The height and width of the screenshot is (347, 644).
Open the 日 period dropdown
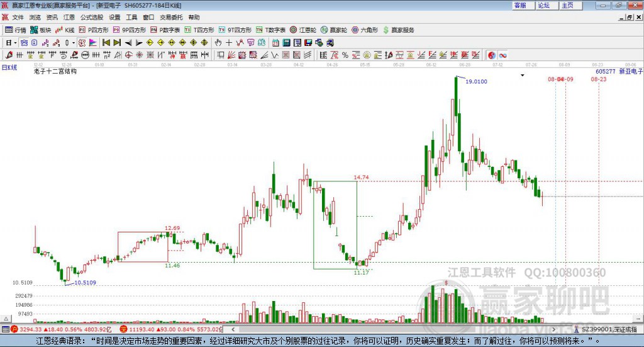[x=11, y=43]
